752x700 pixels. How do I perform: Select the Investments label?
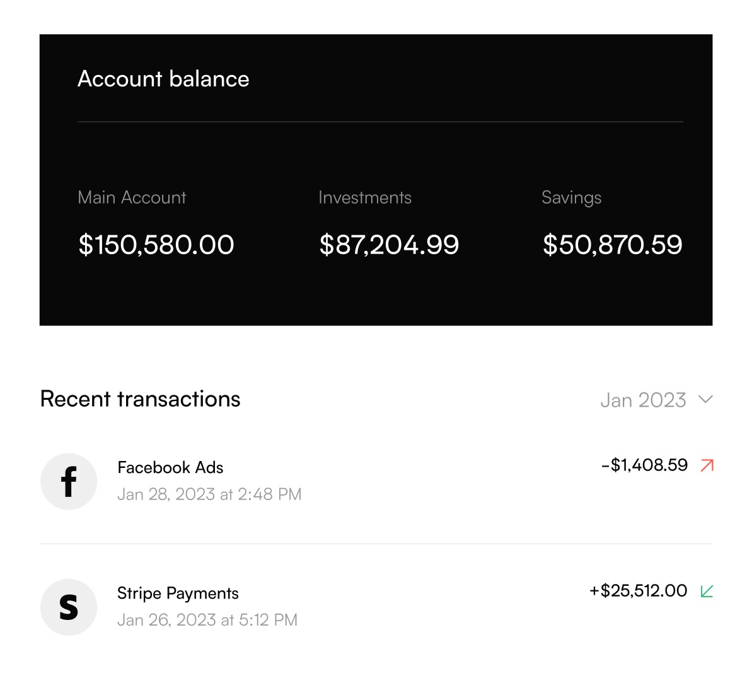[x=365, y=197]
